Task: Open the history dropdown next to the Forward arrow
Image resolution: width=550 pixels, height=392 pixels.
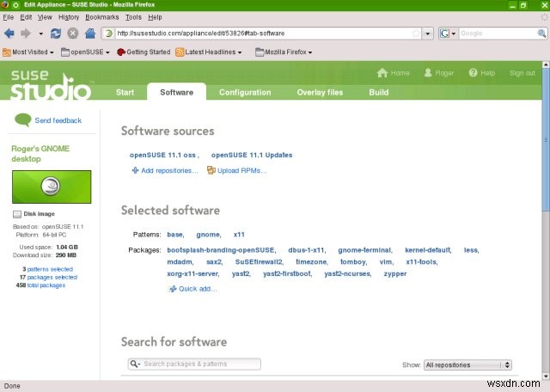Action: click(40, 34)
